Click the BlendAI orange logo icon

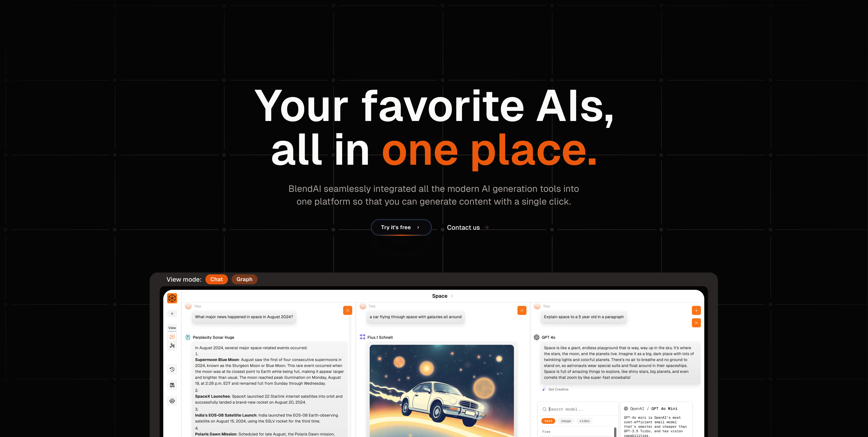coord(172,298)
